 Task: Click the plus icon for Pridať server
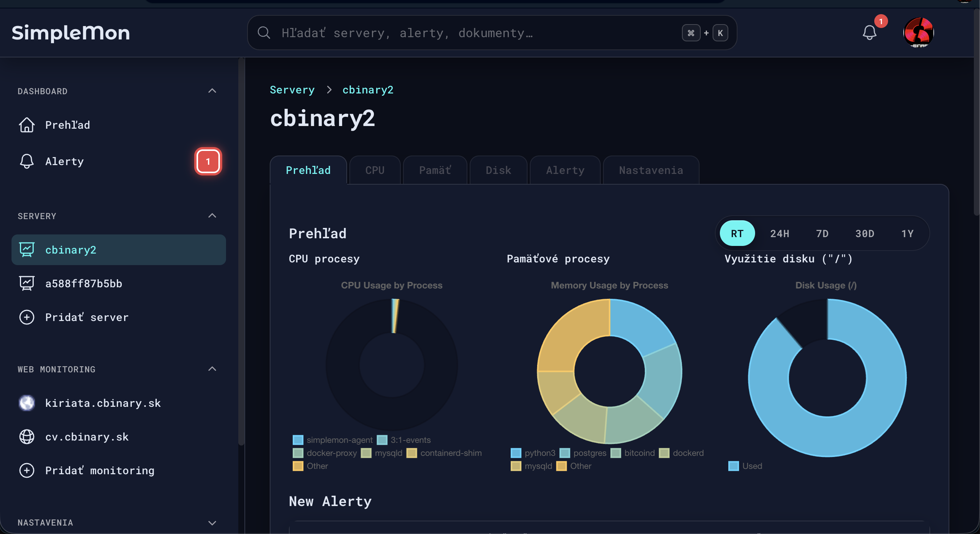(x=27, y=317)
